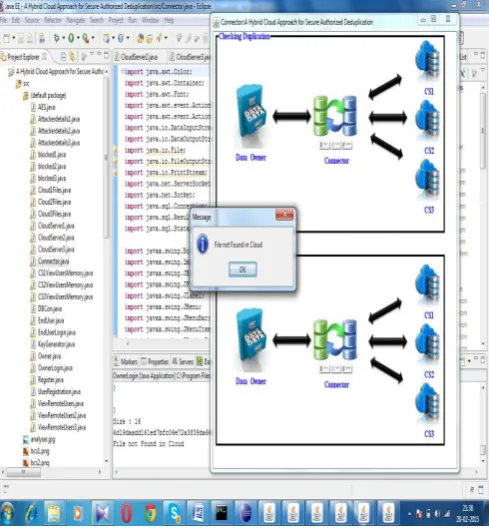This screenshot has height=531, width=489.
Task: Run the program with green Run icon
Action: click(71, 38)
